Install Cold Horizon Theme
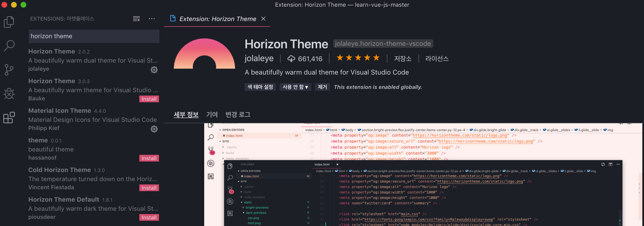Screen dimensions: 644x226 tap(149, 188)
